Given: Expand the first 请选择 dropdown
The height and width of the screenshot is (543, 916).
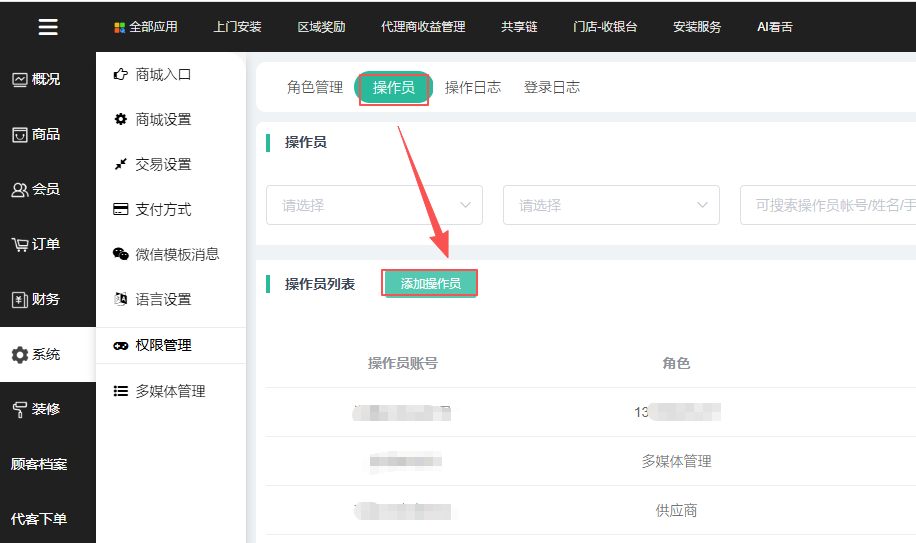Looking at the screenshot, I should tap(374, 205).
